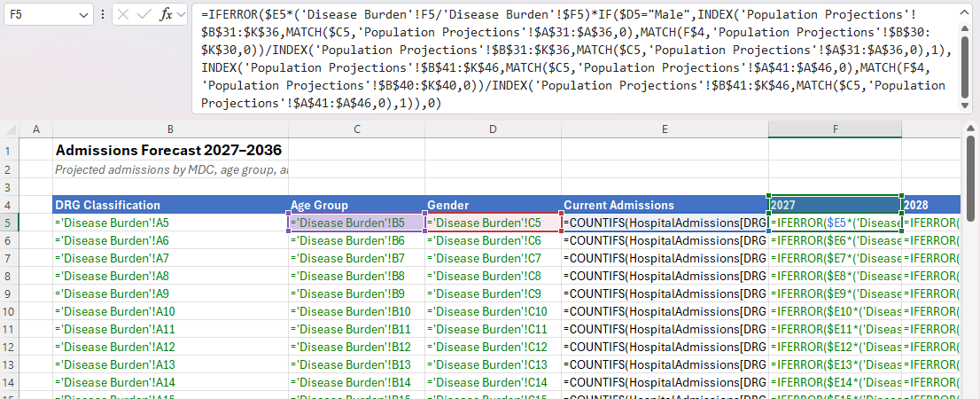This screenshot has width=980, height=399.
Task: Click cell ='Disease Burden'!A12
Action: [170, 347]
